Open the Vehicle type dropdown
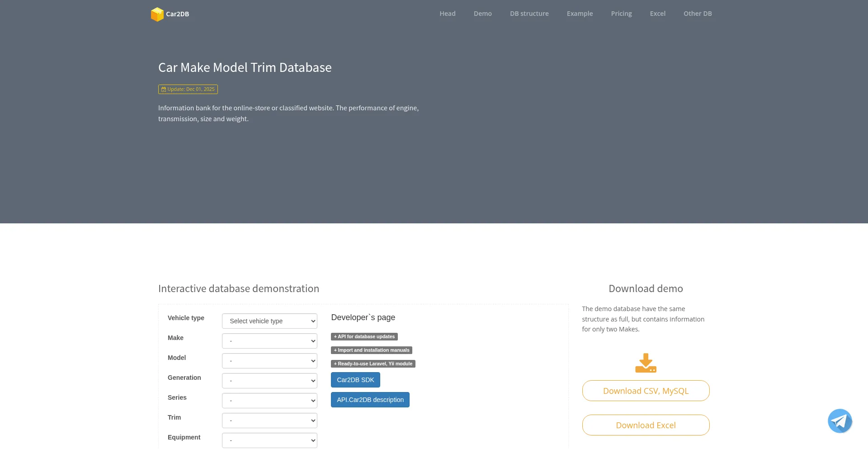The width and height of the screenshot is (868, 449). point(269,321)
